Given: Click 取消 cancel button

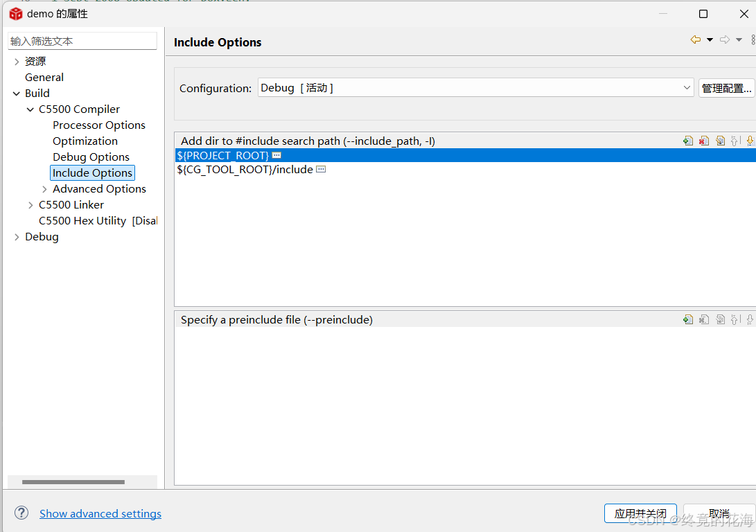Looking at the screenshot, I should click(719, 513).
